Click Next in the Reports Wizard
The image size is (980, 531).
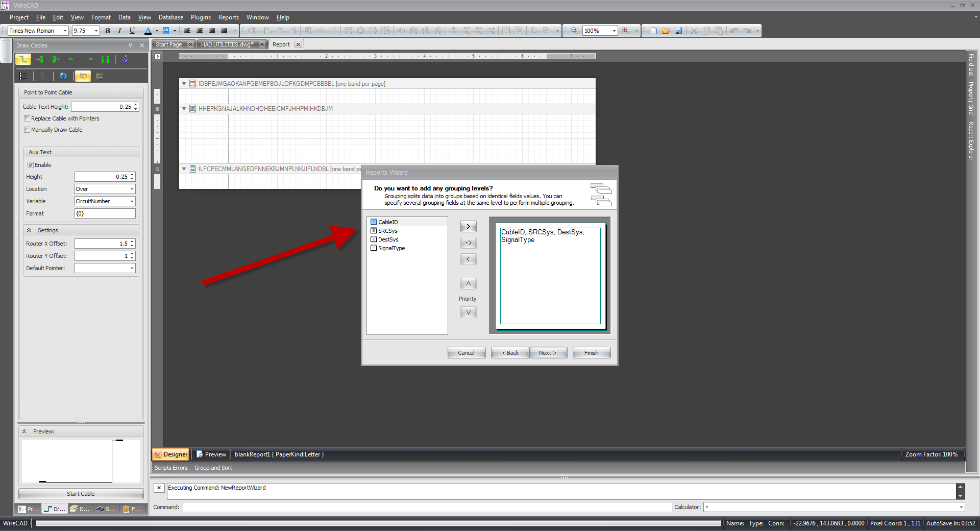[548, 353]
